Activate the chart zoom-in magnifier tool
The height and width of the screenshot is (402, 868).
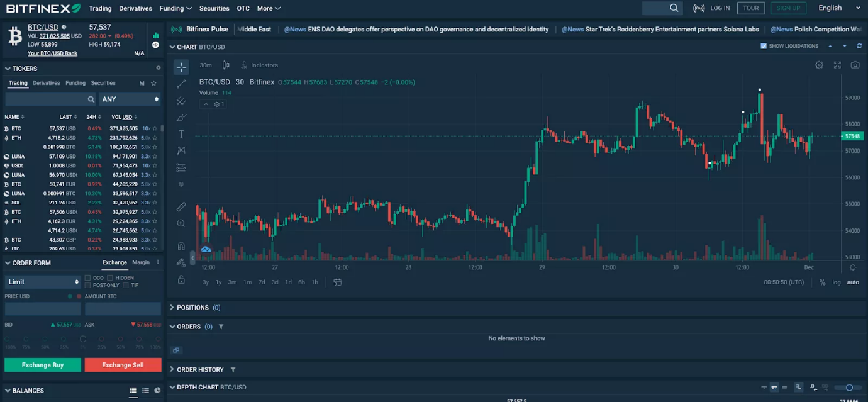(181, 223)
